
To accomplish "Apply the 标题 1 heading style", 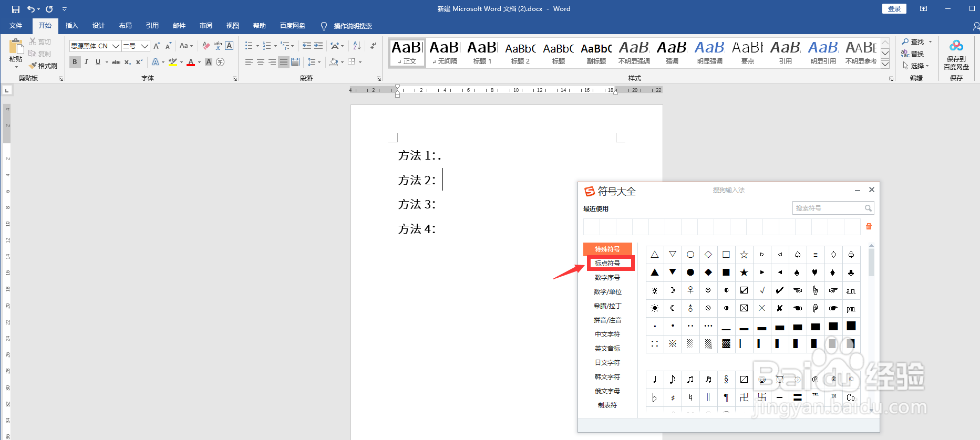I will pyautogui.click(x=482, y=53).
